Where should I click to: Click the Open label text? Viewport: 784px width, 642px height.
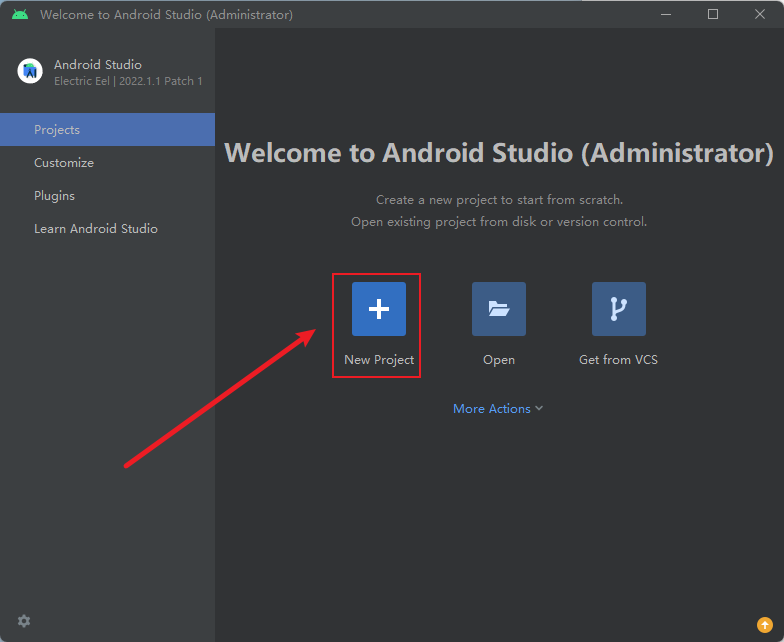[x=498, y=360]
